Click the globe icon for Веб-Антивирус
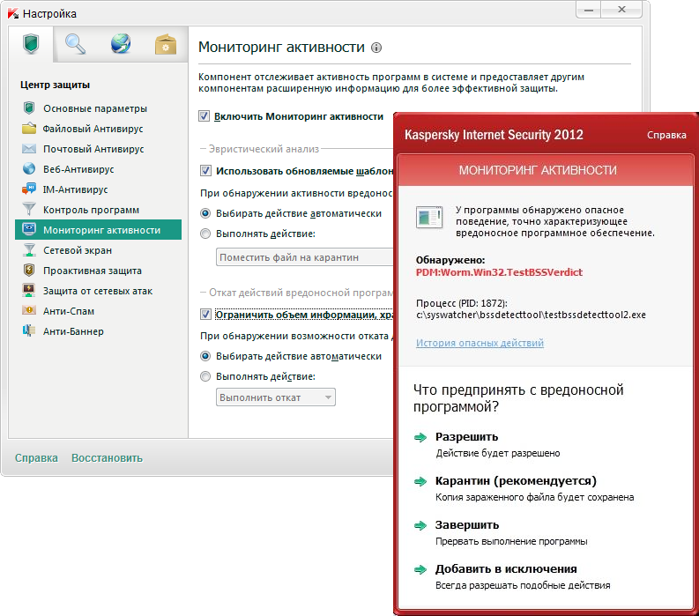Image resolution: width=699 pixels, height=616 pixels. pyautogui.click(x=29, y=169)
